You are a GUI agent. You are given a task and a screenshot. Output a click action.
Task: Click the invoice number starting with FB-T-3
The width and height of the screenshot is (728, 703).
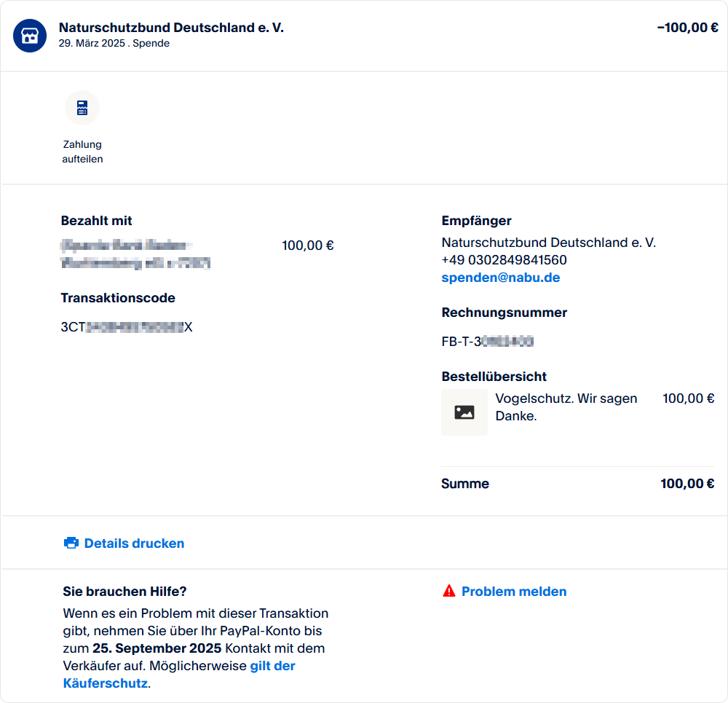(x=488, y=342)
